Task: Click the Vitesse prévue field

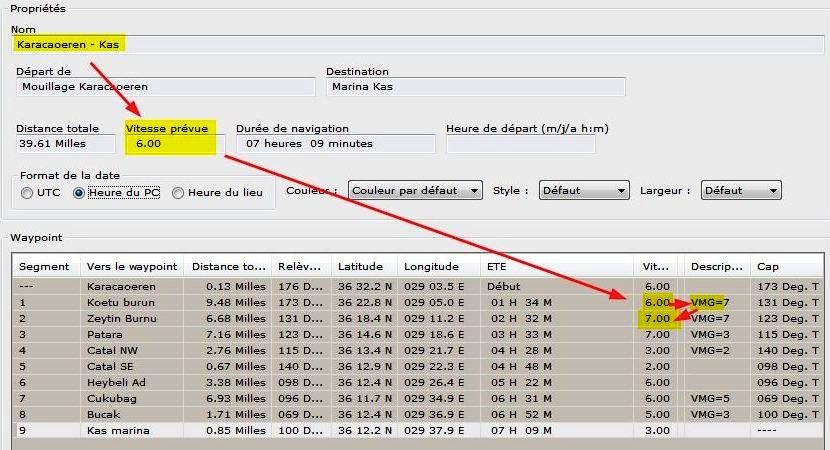Action: click(x=175, y=144)
